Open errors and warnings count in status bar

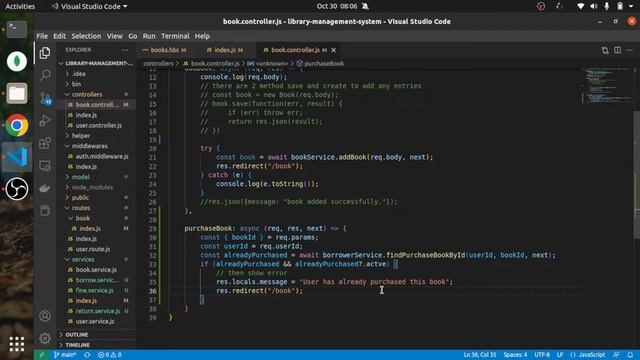110,355
